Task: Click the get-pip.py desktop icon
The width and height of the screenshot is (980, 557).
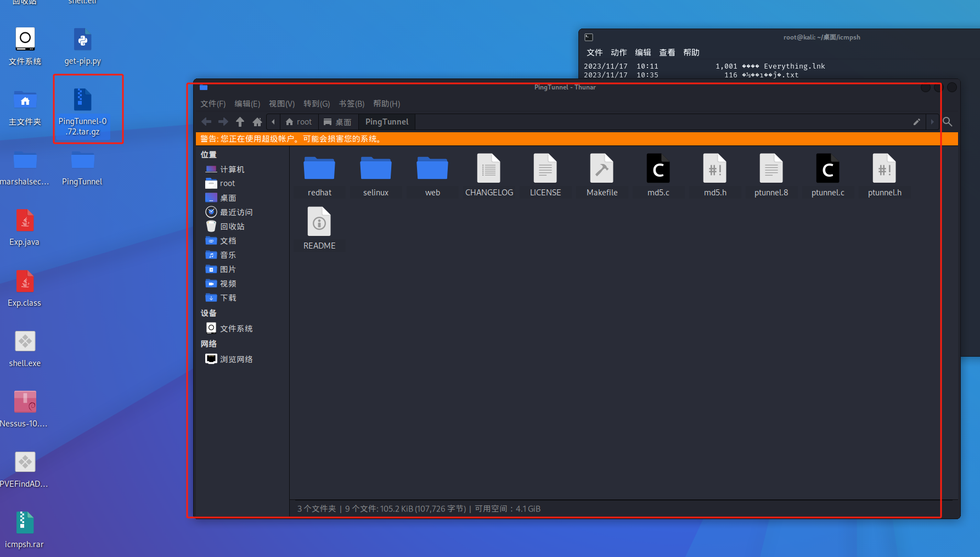Action: tap(82, 46)
